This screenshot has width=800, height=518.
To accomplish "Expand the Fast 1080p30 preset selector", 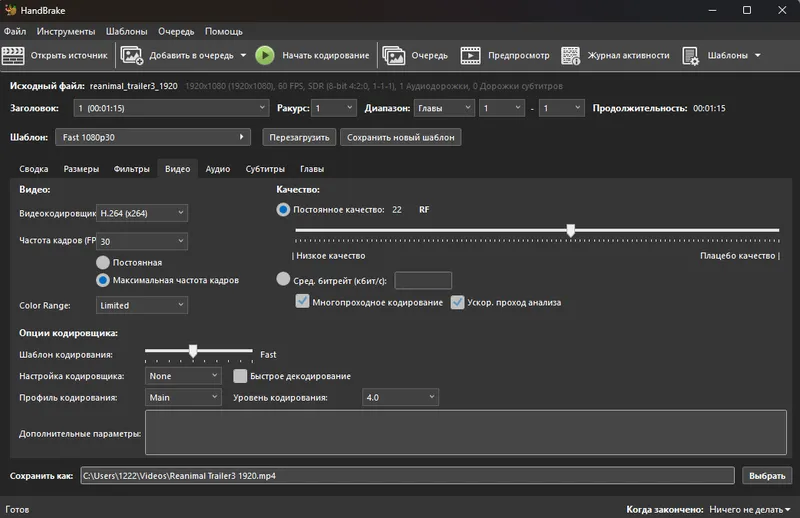I will pos(153,137).
